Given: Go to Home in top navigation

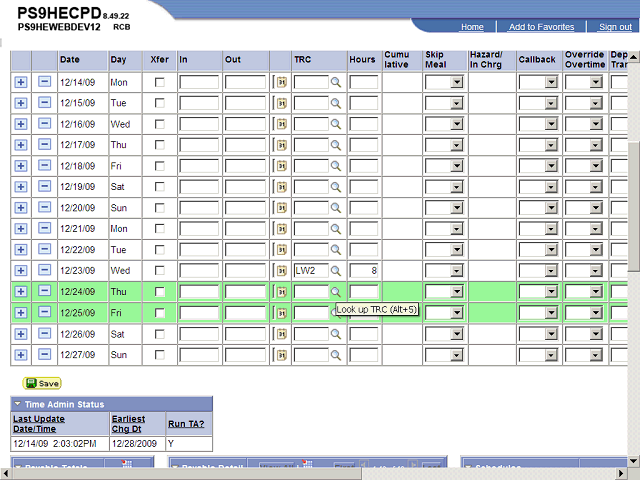Looking at the screenshot, I should (x=472, y=27).
